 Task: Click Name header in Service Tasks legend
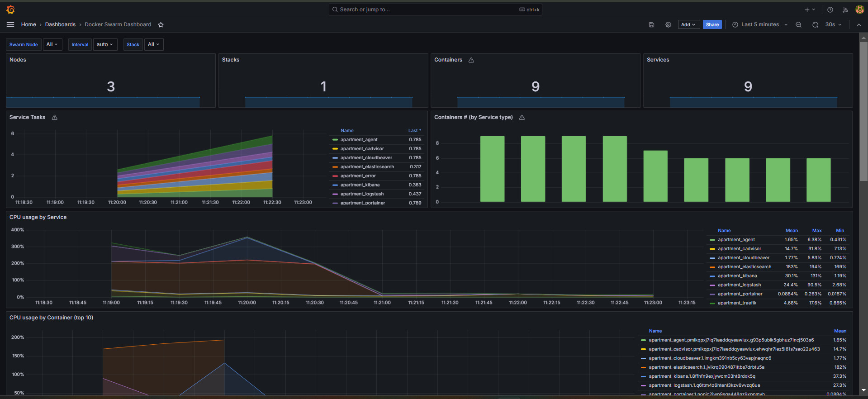click(x=347, y=131)
